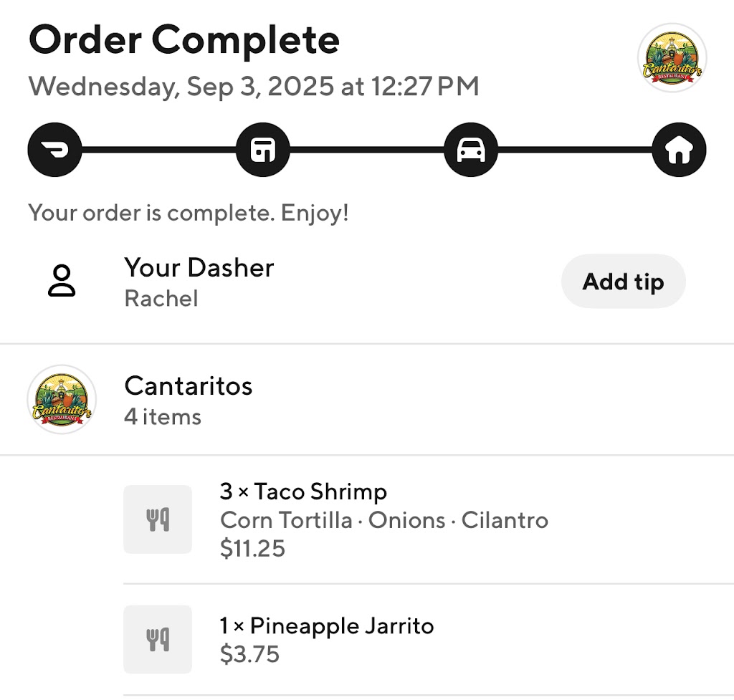Image resolution: width=734 pixels, height=700 pixels.
Task: Click the Your Dasher label
Action: click(199, 268)
